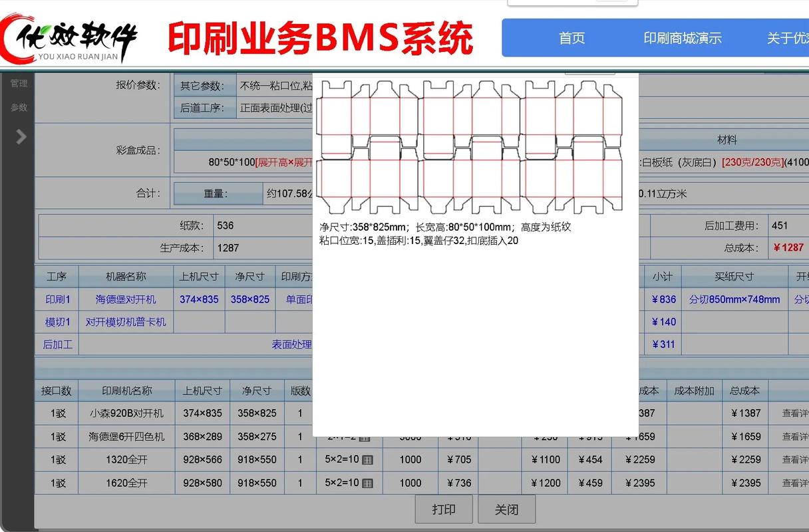
Task: Expand the sidebar chevron arrow
Action: point(21,136)
